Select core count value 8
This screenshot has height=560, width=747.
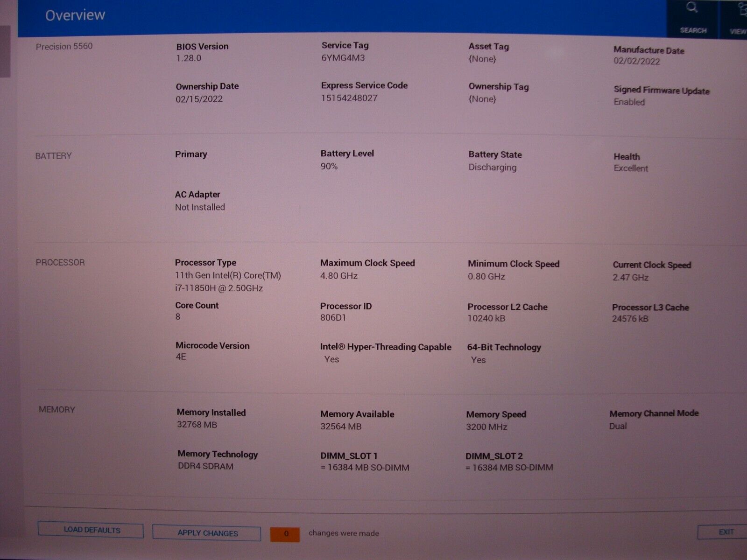tap(178, 317)
